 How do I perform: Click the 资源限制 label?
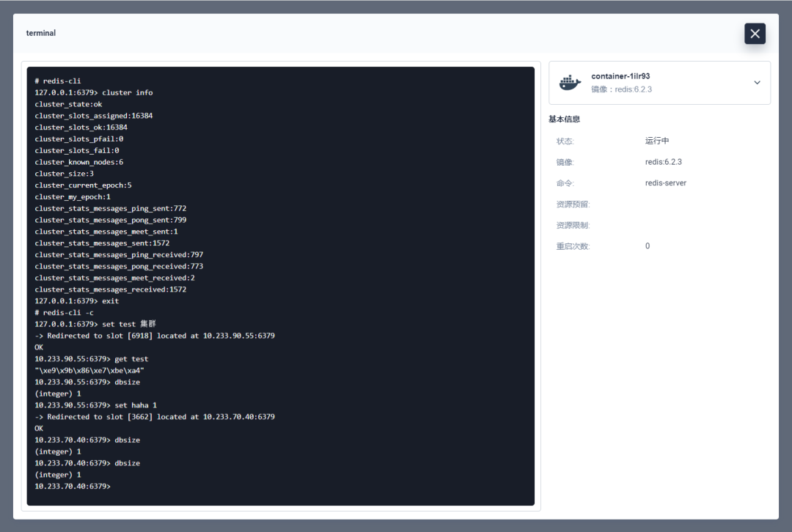point(573,225)
